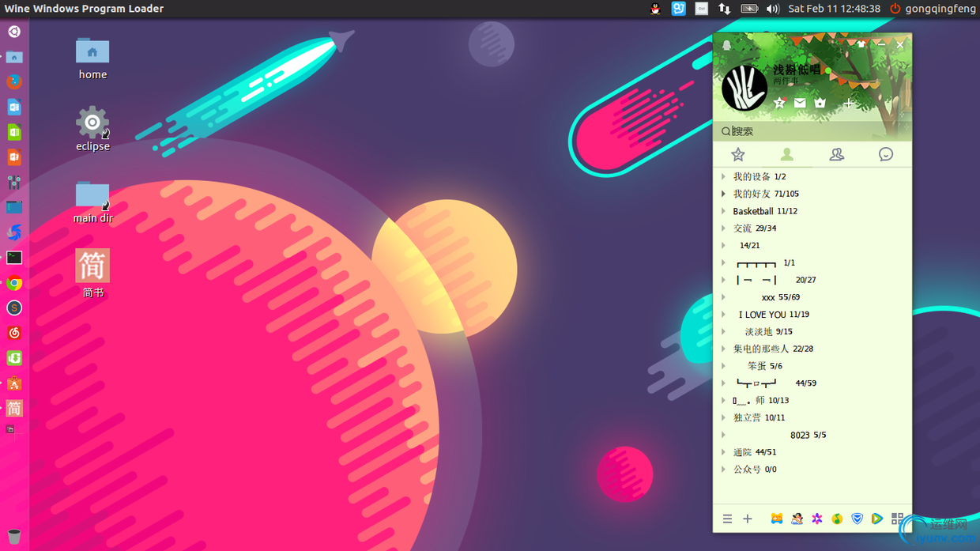This screenshot has height=551, width=980.
Task: Click inside the QQ 搜索 search field
Action: coord(812,131)
